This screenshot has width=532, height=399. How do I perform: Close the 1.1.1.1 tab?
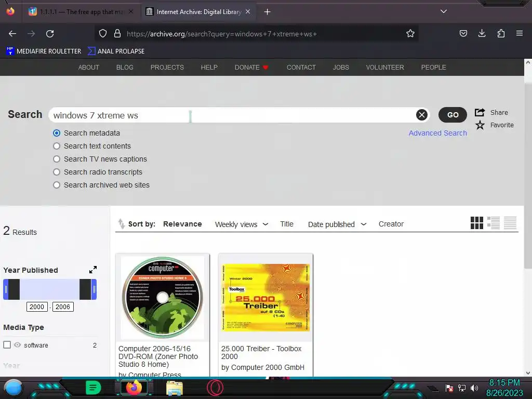pyautogui.click(x=131, y=11)
